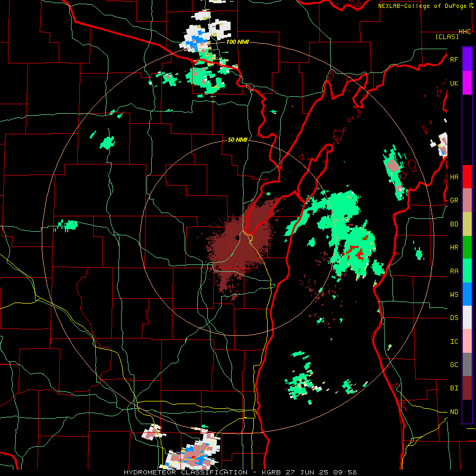Click the "WS" legend label

[x=454, y=295]
